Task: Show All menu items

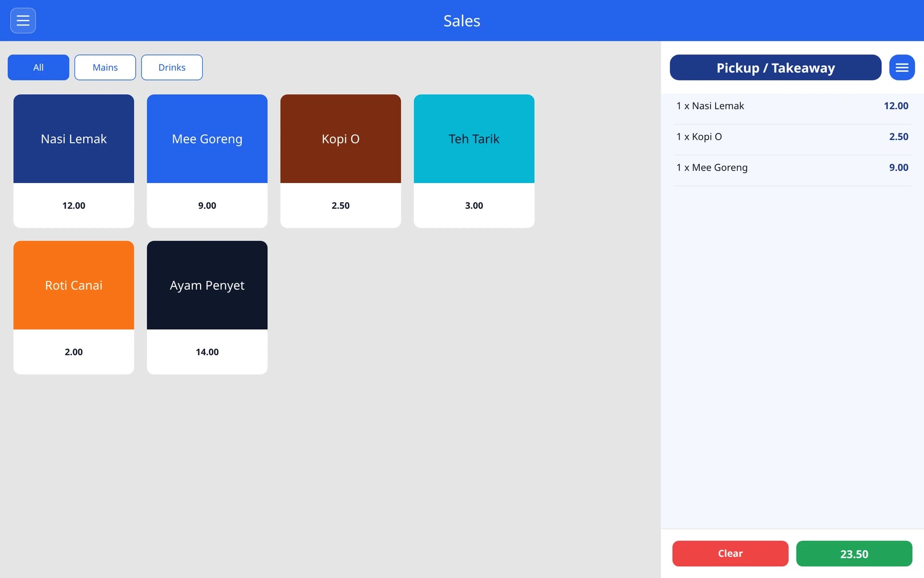Action: [x=38, y=67]
